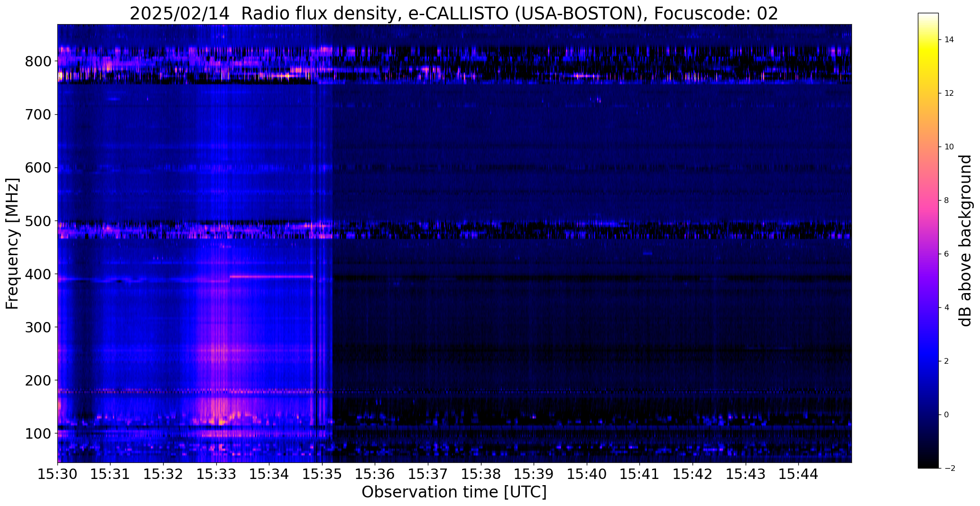Pick the colorbar tick value 6

point(947,254)
